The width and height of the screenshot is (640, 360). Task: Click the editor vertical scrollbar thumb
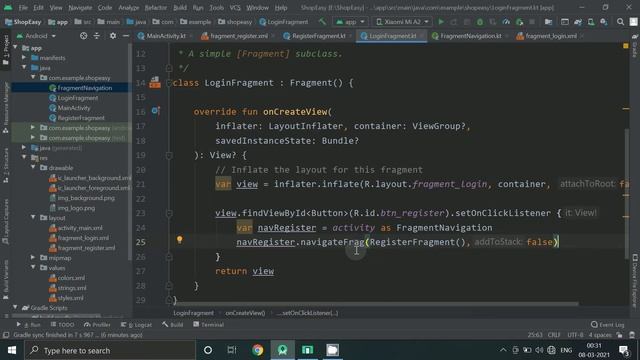tap(626, 193)
